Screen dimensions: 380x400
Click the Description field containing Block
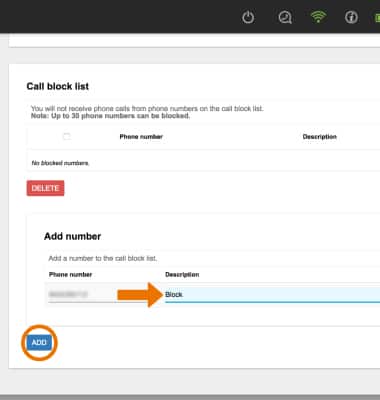click(272, 294)
